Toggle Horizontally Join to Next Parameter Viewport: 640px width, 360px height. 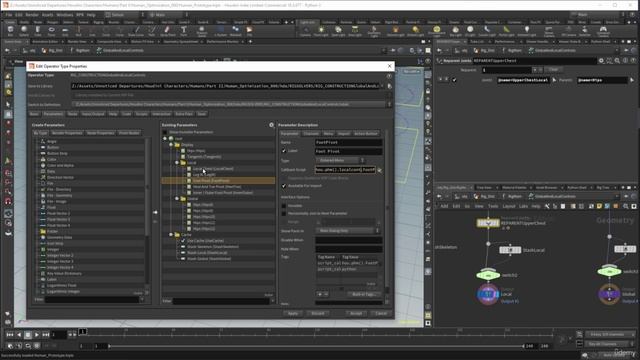[x=284, y=213]
